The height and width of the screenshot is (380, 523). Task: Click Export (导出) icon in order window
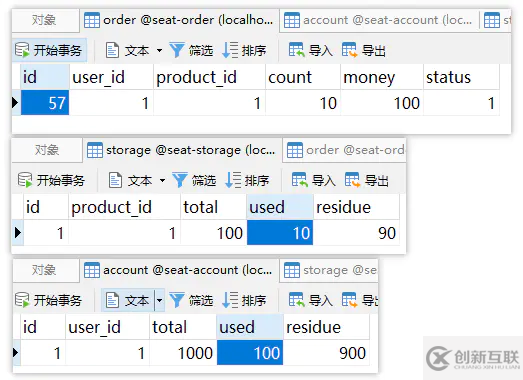coord(350,51)
